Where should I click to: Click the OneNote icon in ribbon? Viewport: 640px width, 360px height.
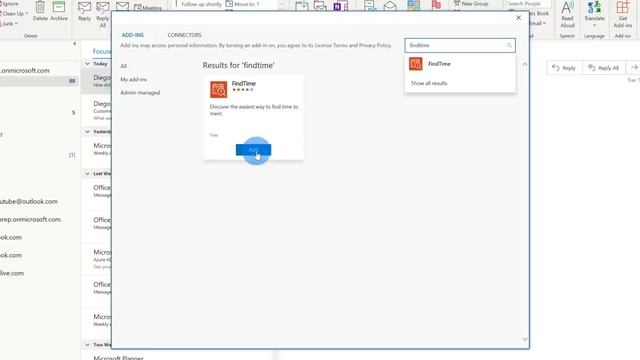pos(340,6)
